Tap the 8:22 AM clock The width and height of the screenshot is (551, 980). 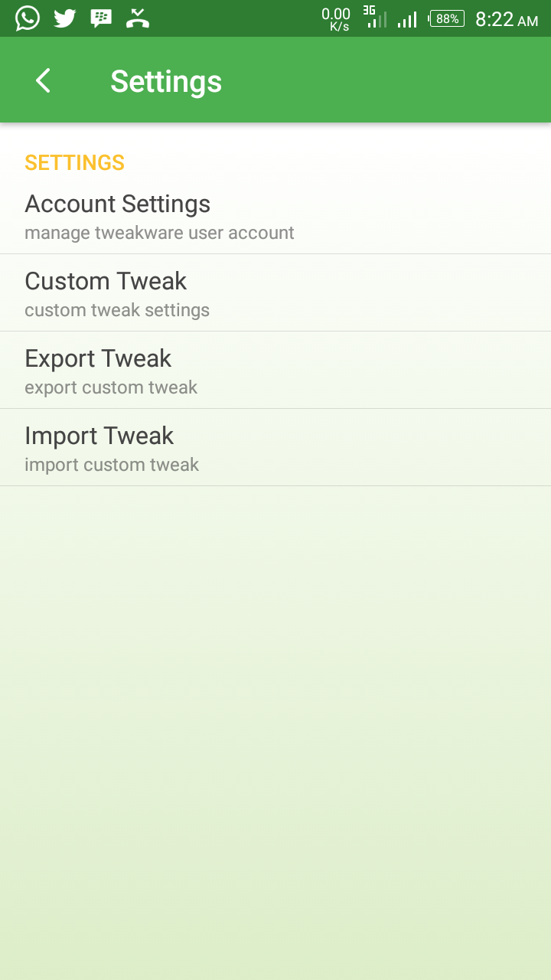click(507, 19)
